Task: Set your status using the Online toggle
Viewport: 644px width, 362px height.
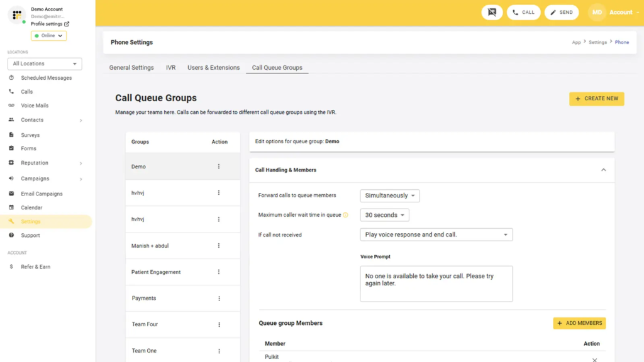Action: pyautogui.click(x=48, y=36)
